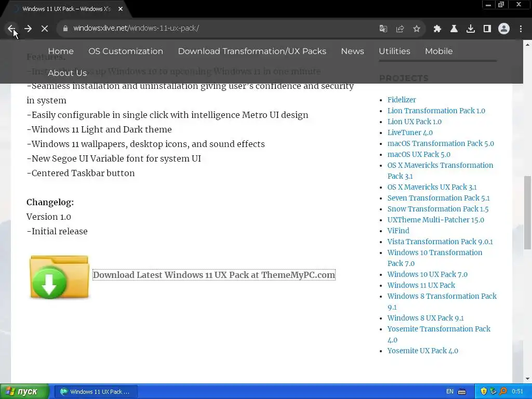Open UXTheme Multi-Patcher 15.0 link
This screenshot has height=399, width=532.
[436, 220]
